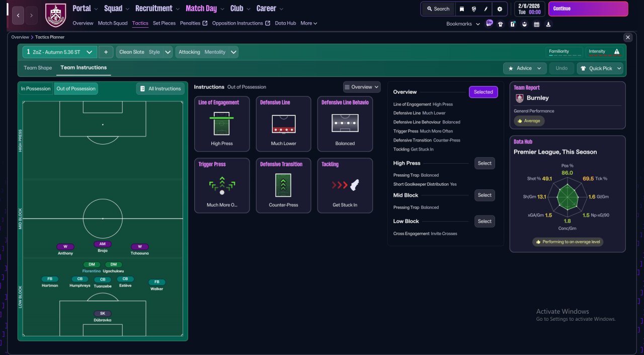Image resolution: width=644 pixels, height=355 pixels.
Task: Switch to In Possession view
Action: (35, 89)
